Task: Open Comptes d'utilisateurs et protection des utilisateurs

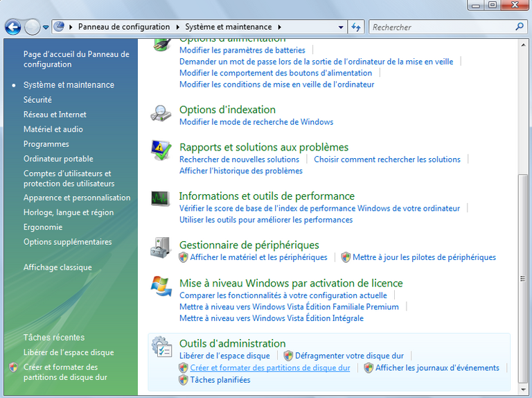Action: point(69,178)
